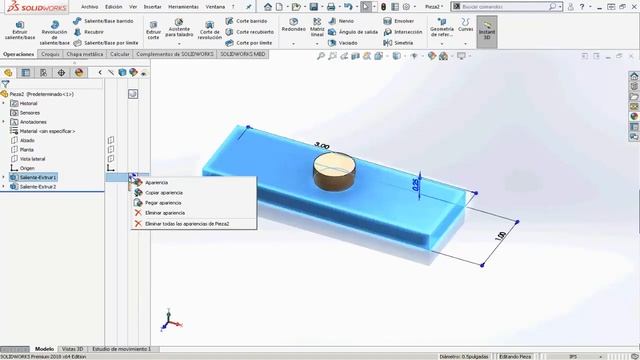Choose the Corte por límite command
Image resolution: width=640 pixels, height=360 pixels.
pos(249,43)
